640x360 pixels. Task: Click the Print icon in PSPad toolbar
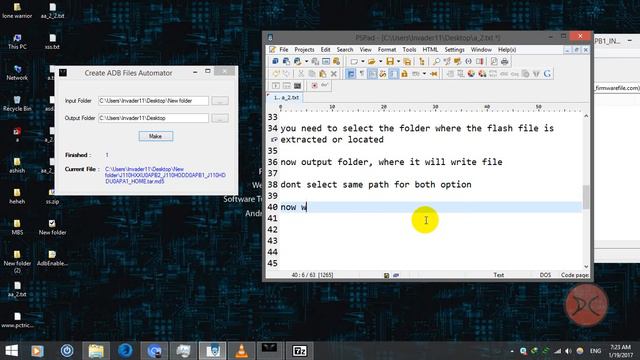click(x=504, y=62)
